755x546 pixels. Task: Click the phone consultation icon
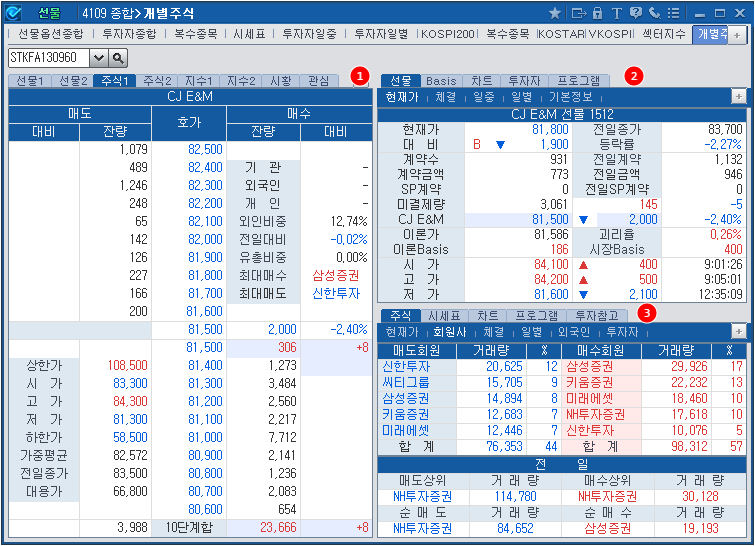pos(654,13)
